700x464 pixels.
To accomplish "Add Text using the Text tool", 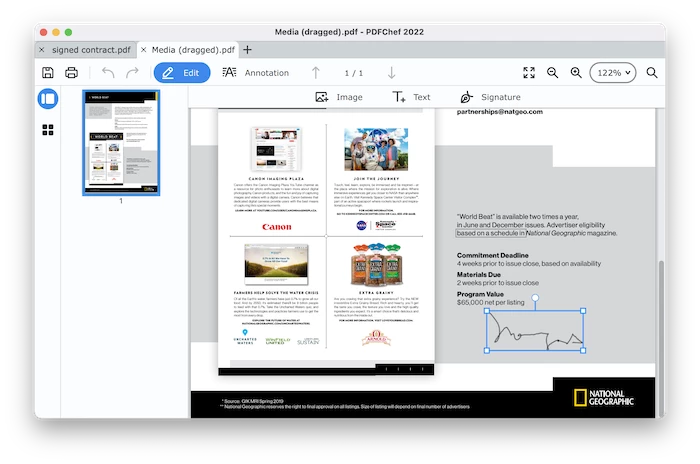I will pos(411,97).
